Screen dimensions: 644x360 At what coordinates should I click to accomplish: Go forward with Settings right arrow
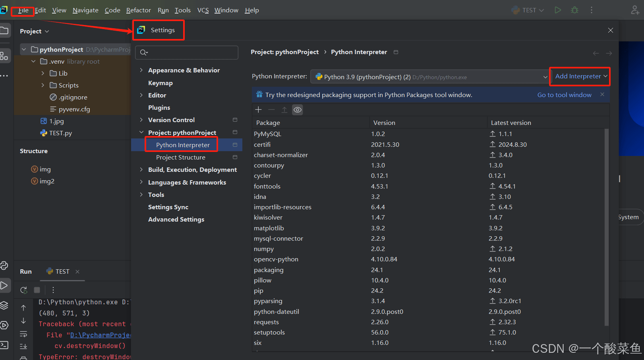pyautogui.click(x=609, y=53)
